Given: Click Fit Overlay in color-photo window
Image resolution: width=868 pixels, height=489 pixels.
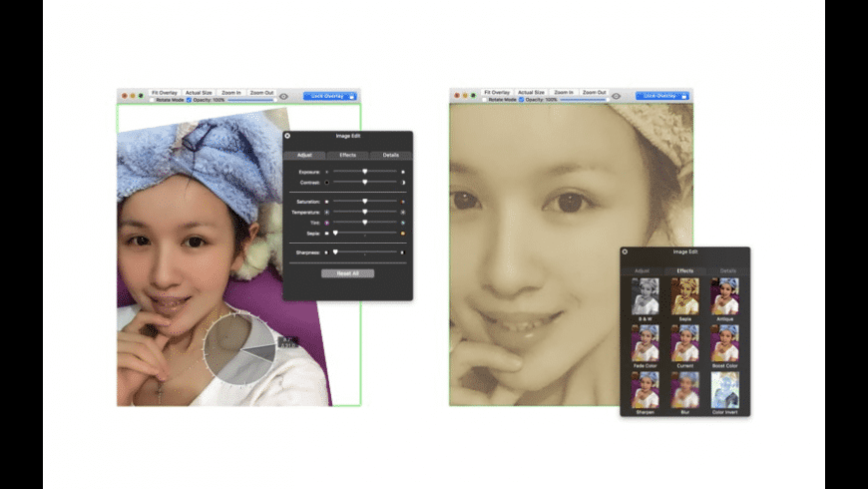Looking at the screenshot, I should [165, 93].
